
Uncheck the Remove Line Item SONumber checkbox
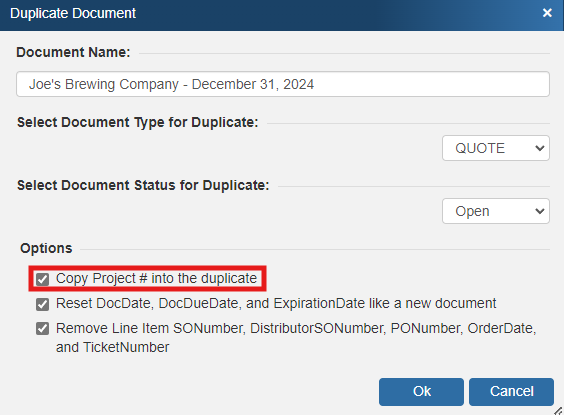click(42, 329)
